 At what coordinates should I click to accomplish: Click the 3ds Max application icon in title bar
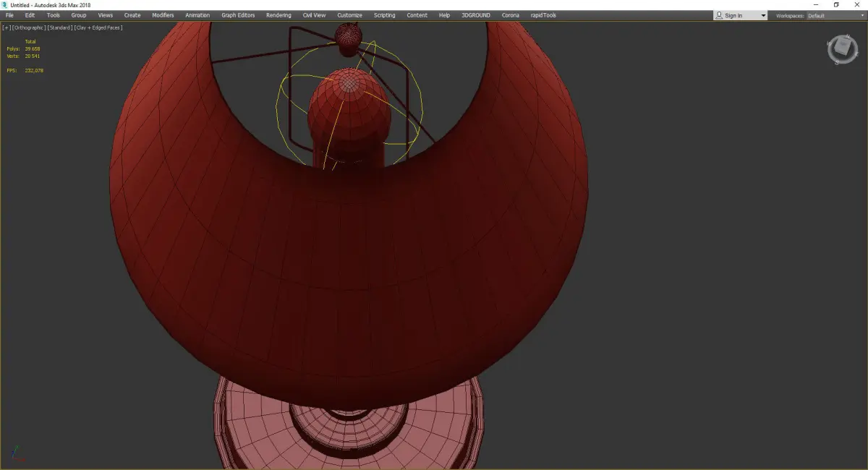(x=5, y=4)
